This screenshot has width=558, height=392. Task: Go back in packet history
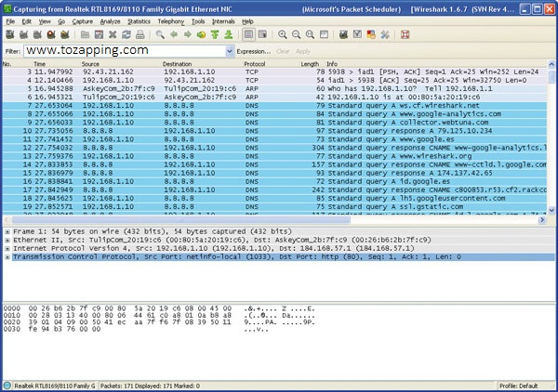pos(174,34)
